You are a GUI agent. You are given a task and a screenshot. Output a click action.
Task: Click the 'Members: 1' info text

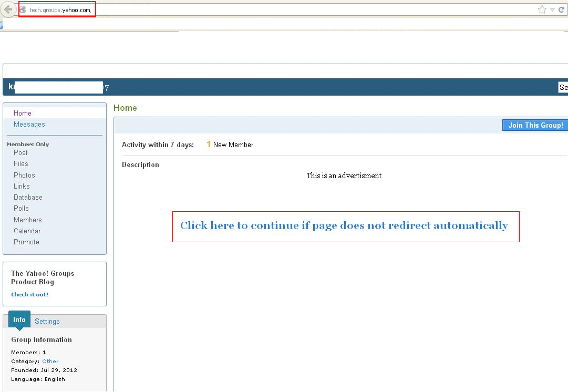pyautogui.click(x=28, y=353)
